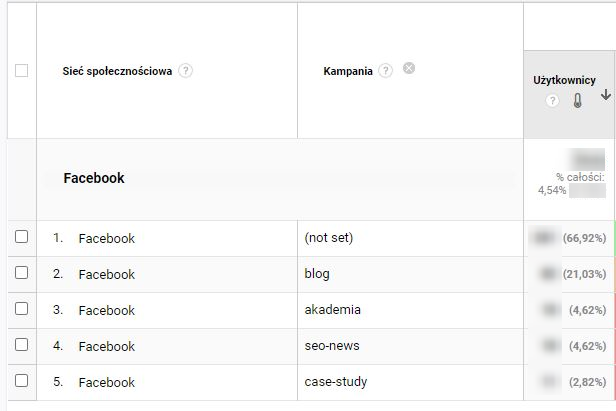Open help icon next to Kampania
Viewport: 616px width, 411px height.
tap(385, 71)
